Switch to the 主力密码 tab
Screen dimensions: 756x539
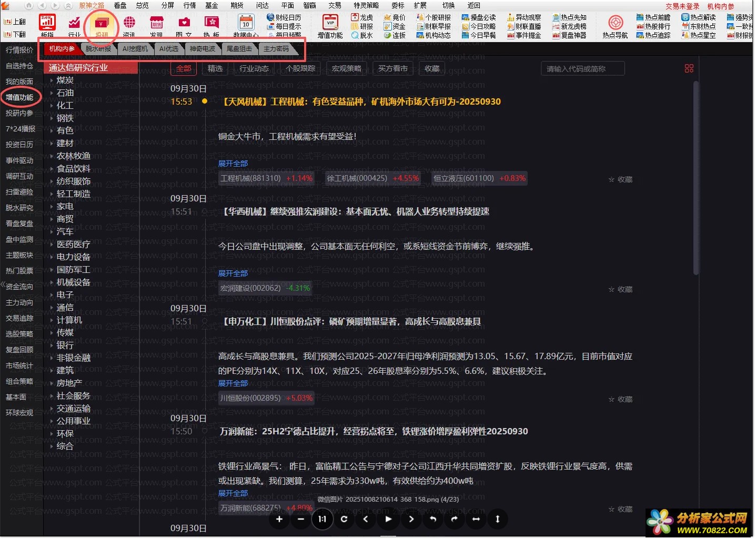(x=276, y=49)
